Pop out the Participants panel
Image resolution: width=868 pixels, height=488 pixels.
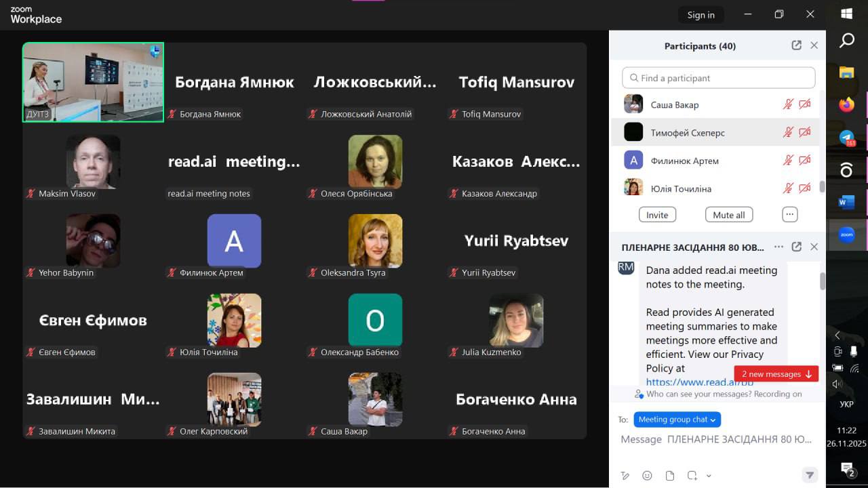click(x=796, y=45)
